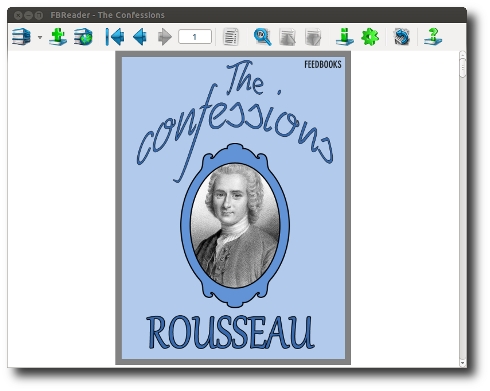Viewport: 490px width, 391px height.
Task: Click the vertical scrollbar handle
Action: click(x=463, y=68)
